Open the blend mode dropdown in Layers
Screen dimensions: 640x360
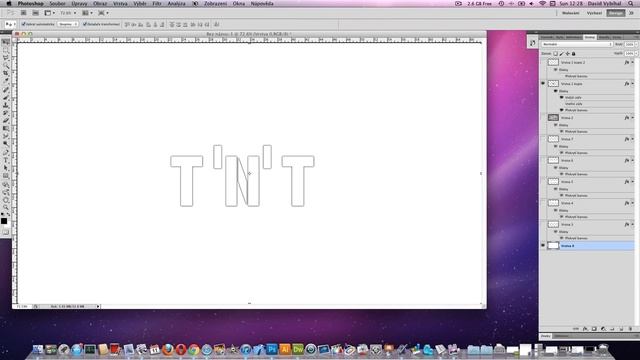point(577,44)
